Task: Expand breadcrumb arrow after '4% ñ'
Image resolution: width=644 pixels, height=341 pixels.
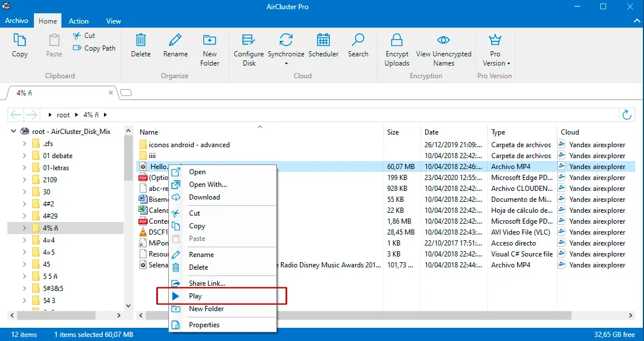Action: click(106, 115)
